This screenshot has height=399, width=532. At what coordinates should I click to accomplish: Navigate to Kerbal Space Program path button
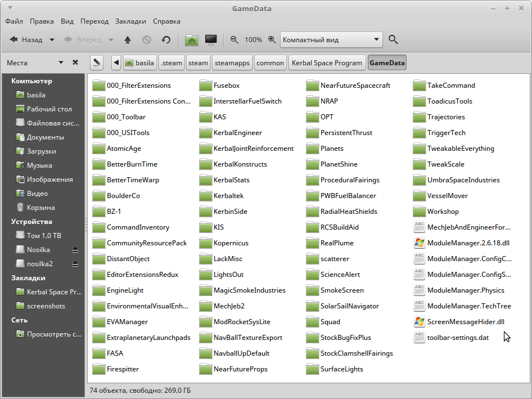327,63
